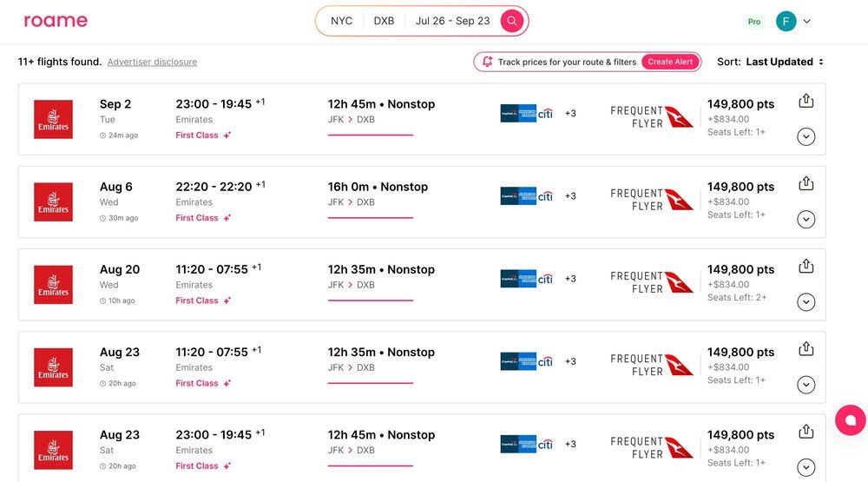Image resolution: width=868 pixels, height=482 pixels.
Task: Click the pink search magnifier button
Action: click(x=512, y=21)
